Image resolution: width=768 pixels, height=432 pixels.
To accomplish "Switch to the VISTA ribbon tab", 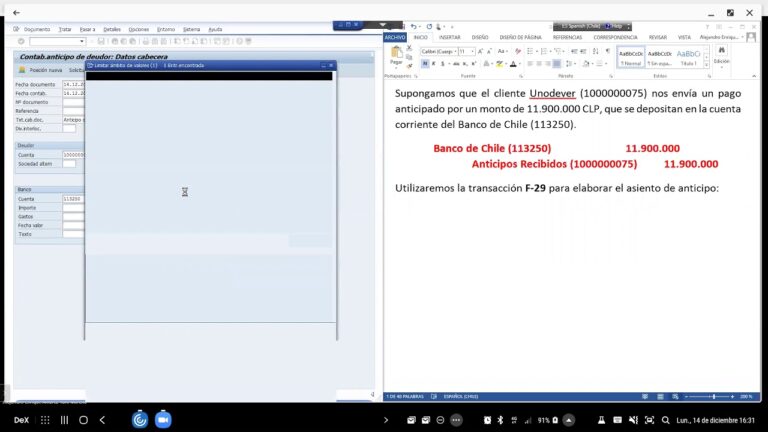I will point(684,37).
